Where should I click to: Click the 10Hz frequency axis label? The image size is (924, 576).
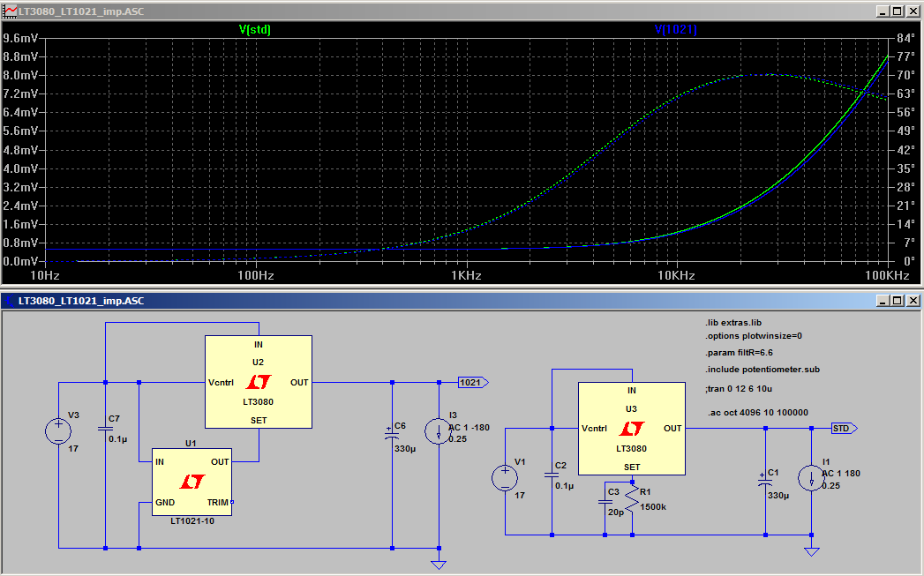pos(45,275)
